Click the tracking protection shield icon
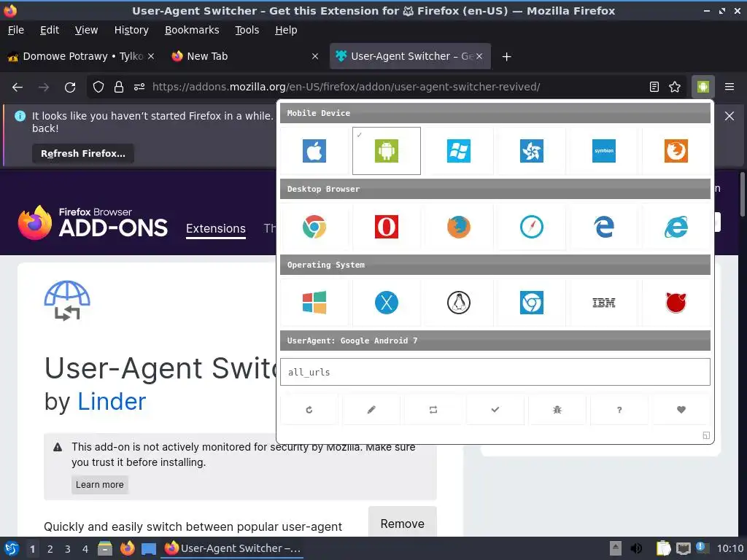Image resolution: width=747 pixels, height=560 pixels. (x=98, y=87)
